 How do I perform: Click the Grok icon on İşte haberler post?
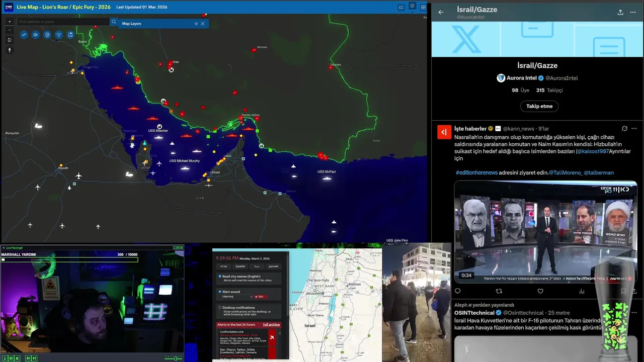[x=624, y=129]
